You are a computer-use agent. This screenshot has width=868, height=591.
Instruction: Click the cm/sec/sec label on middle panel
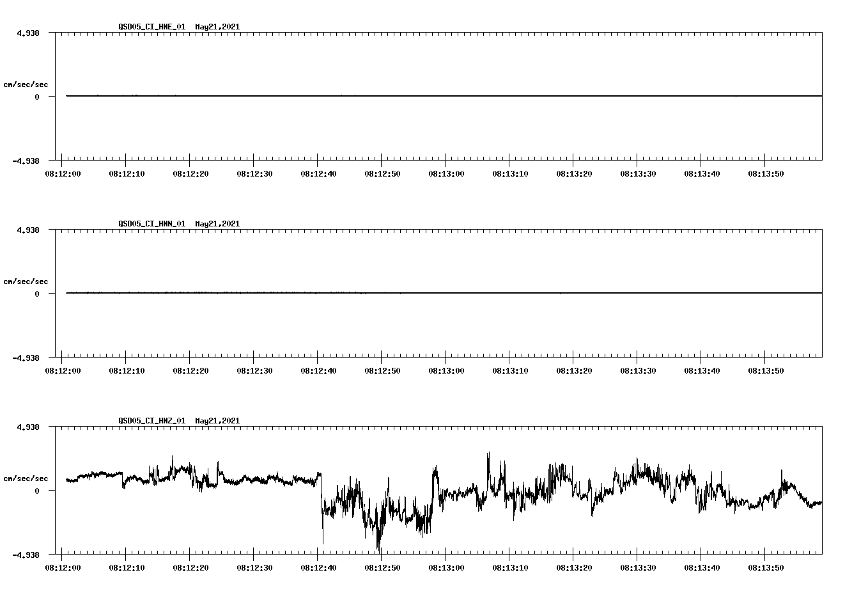[x=26, y=281]
